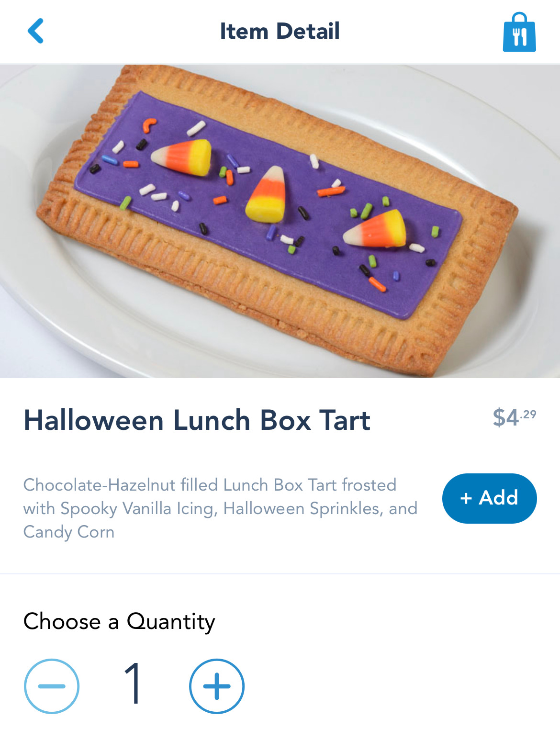560x740 pixels.
Task: Tap the left candy corn in the photo
Action: 183,157
